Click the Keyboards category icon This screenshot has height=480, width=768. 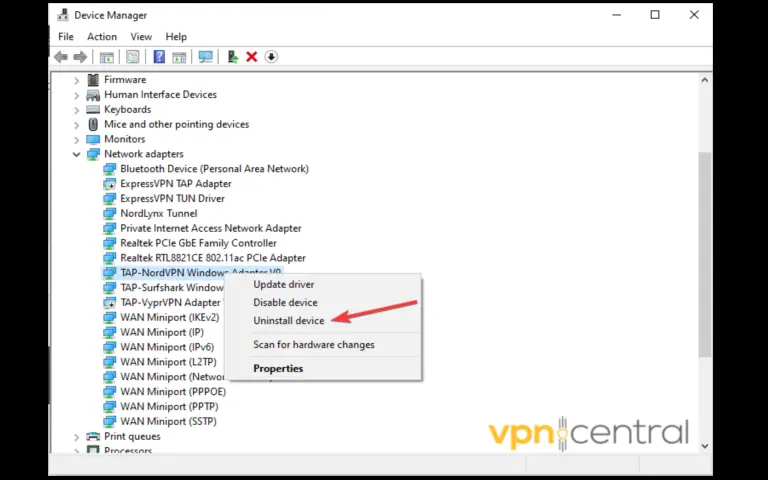[93, 109]
